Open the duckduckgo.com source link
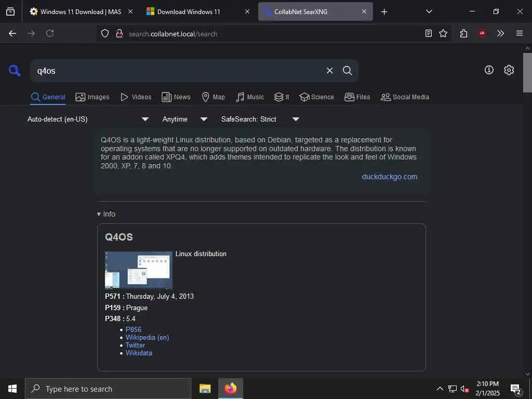The width and height of the screenshot is (532, 399). coord(390,177)
